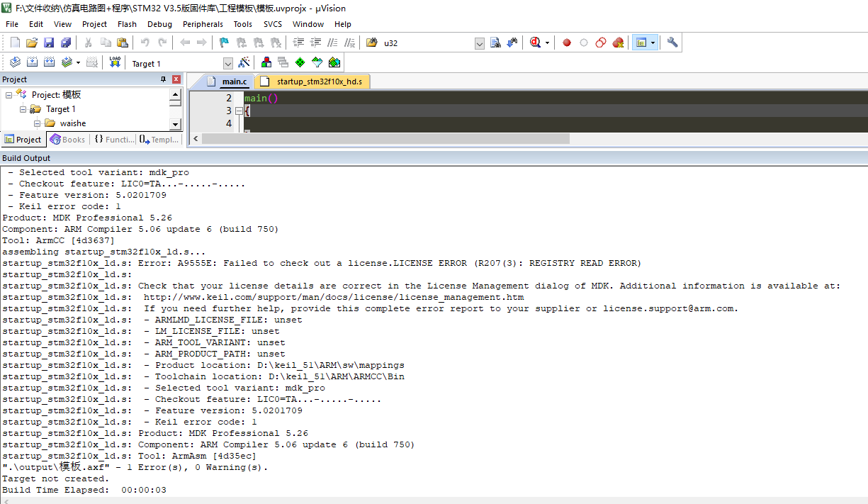Open the File menu
This screenshot has width=868, height=504.
12,24
